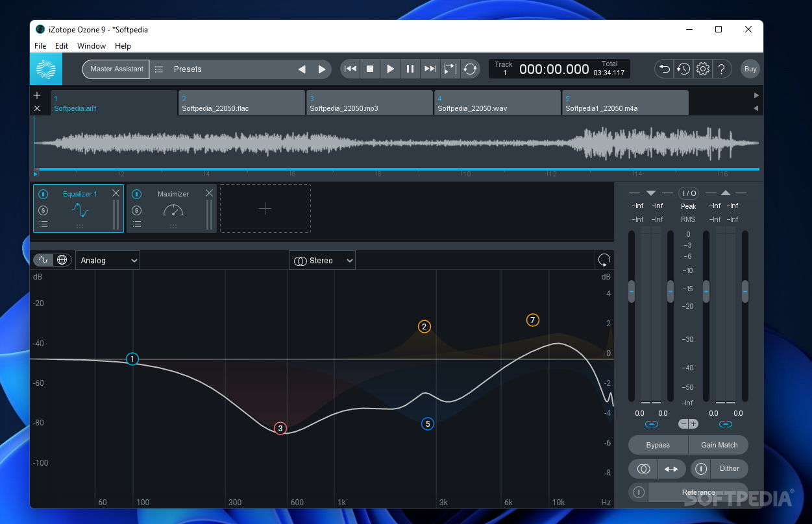Open the Equalizer 1 module preset list
The width and height of the screenshot is (812, 524).
(43, 224)
